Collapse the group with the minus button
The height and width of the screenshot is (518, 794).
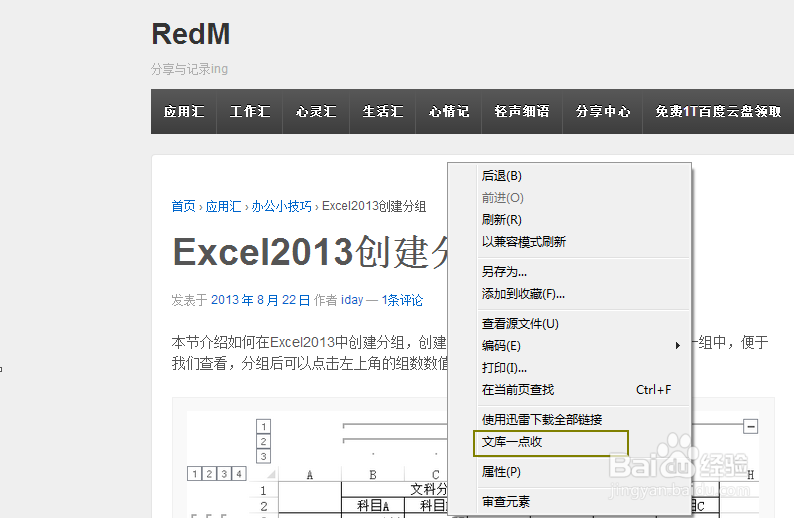[x=750, y=427]
